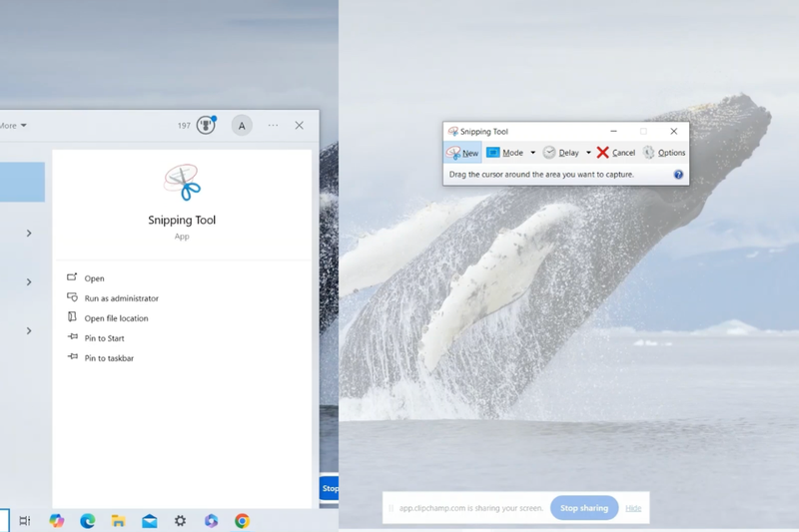Click the large Snipping Tool app icon
This screenshot has width=799, height=532.
coord(182,182)
